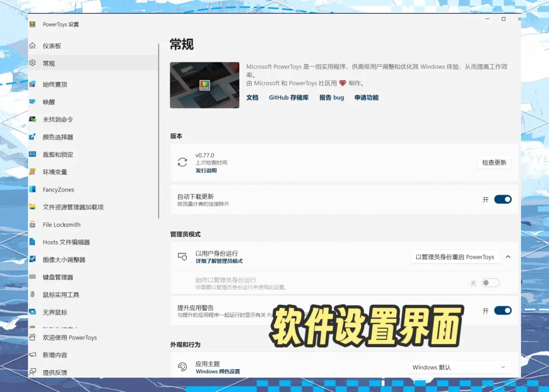Screen dimensions: 549x392
Task: Toggle the 始终以管理员身份运行 switch
Action: 491,283
